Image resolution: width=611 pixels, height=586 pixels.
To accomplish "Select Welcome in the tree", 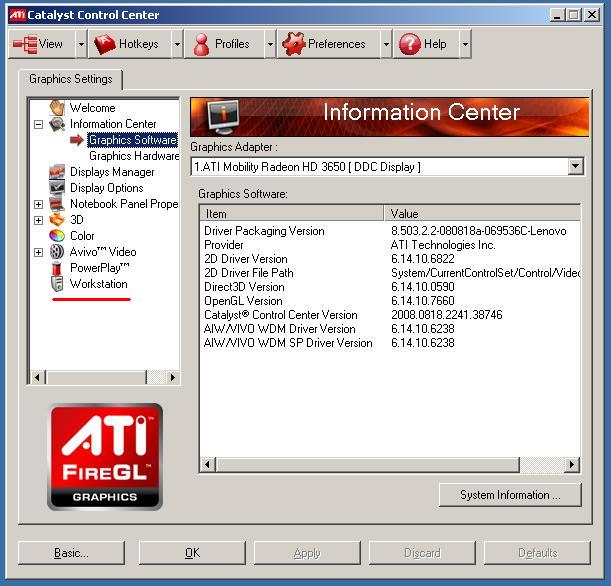I will click(x=92, y=108).
